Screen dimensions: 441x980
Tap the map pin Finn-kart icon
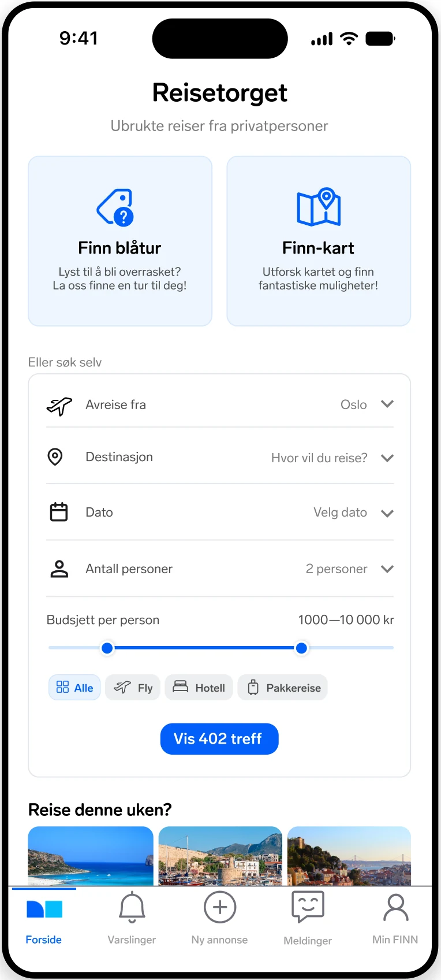pos(319,206)
